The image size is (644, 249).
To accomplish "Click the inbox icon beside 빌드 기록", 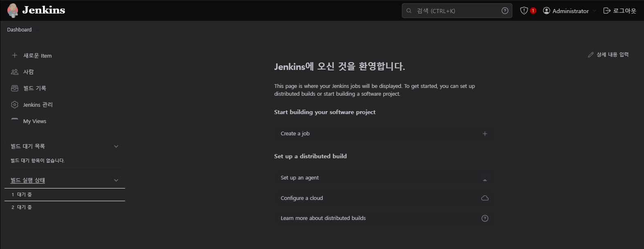I will point(15,88).
